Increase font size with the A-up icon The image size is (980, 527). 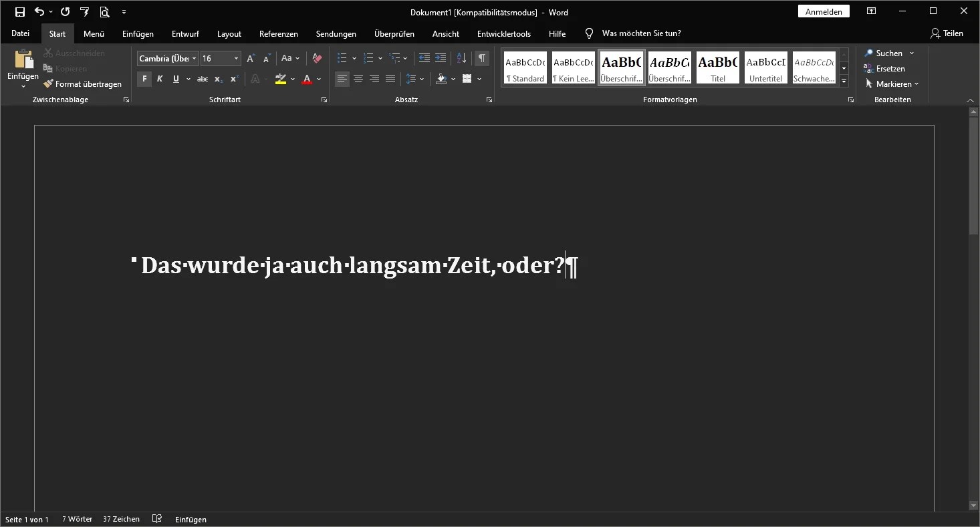click(249, 58)
